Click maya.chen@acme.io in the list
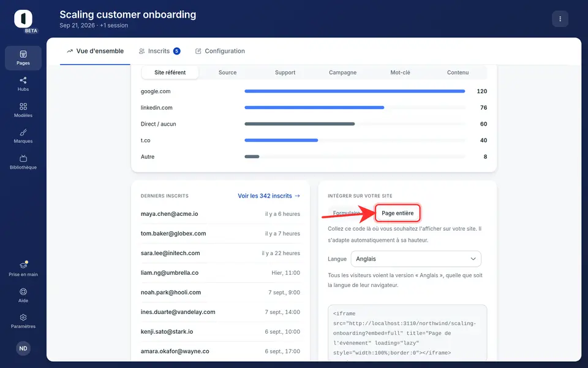 169,214
